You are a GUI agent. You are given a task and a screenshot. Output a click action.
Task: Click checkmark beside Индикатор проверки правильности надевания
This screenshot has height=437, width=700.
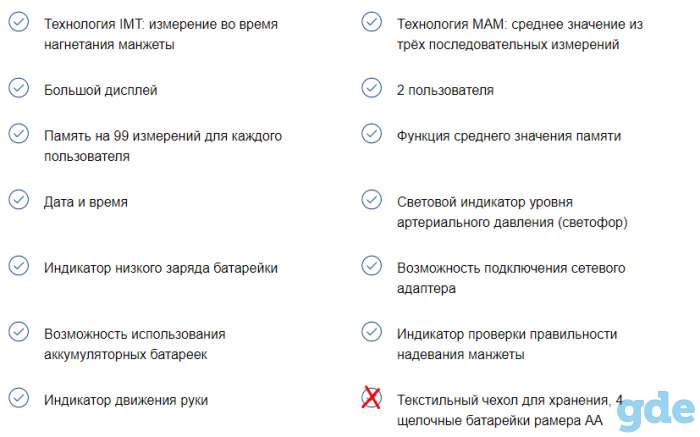371,332
